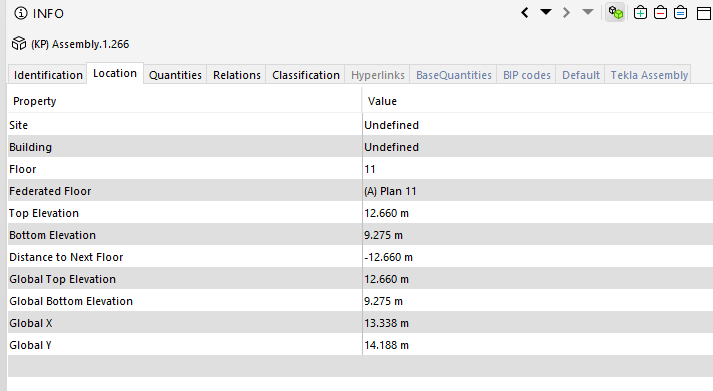The height and width of the screenshot is (391, 713).
Task: Select the Global Top Elevation property
Action: click(62, 279)
